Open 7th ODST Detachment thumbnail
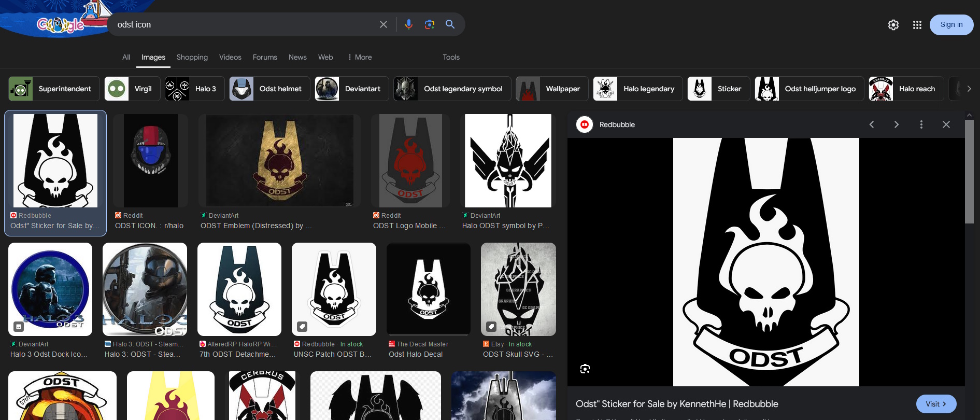Viewport: 980px width, 420px height. [x=239, y=289]
